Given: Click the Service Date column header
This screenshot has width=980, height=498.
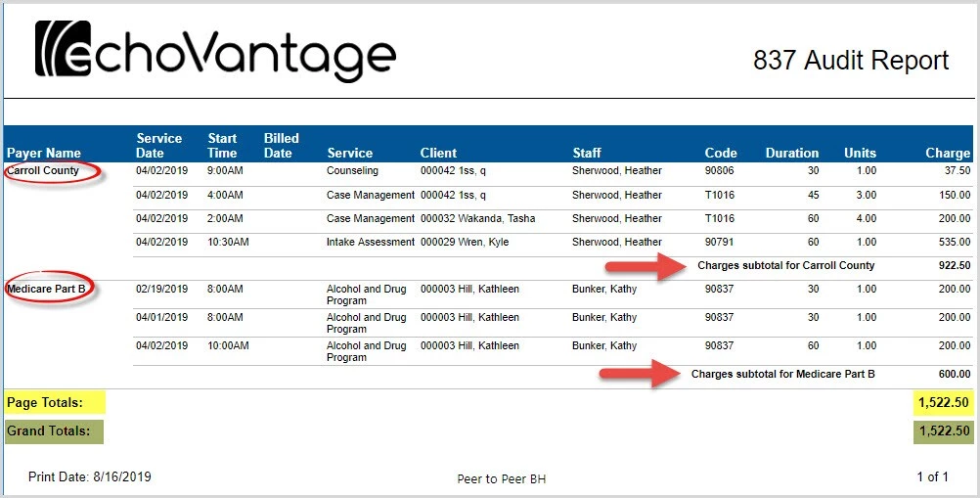Looking at the screenshot, I should click(x=158, y=146).
